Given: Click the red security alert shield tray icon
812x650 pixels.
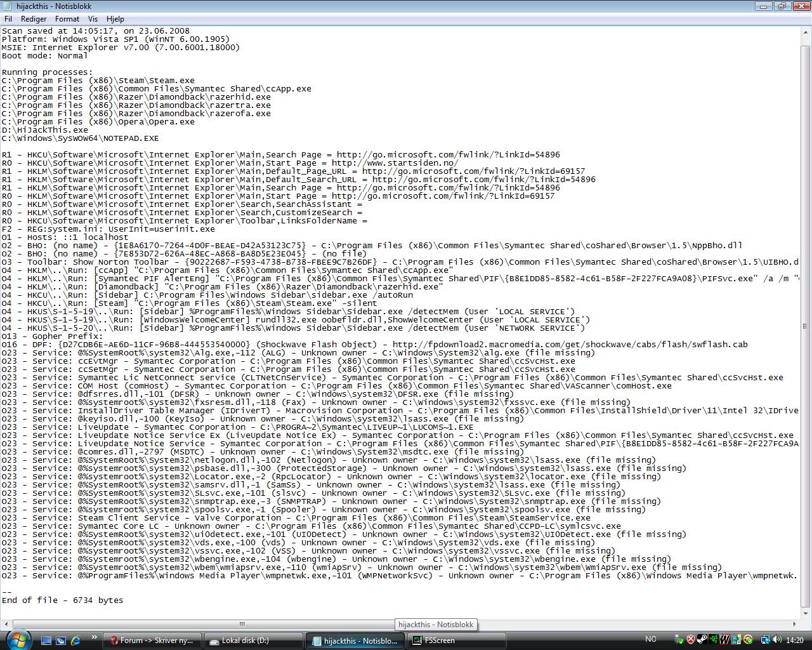Looking at the screenshot, I should tap(691, 640).
